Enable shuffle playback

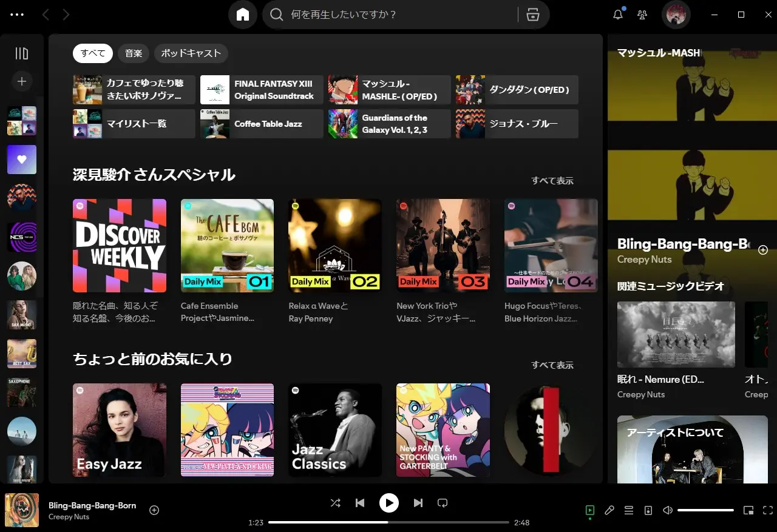(335, 503)
